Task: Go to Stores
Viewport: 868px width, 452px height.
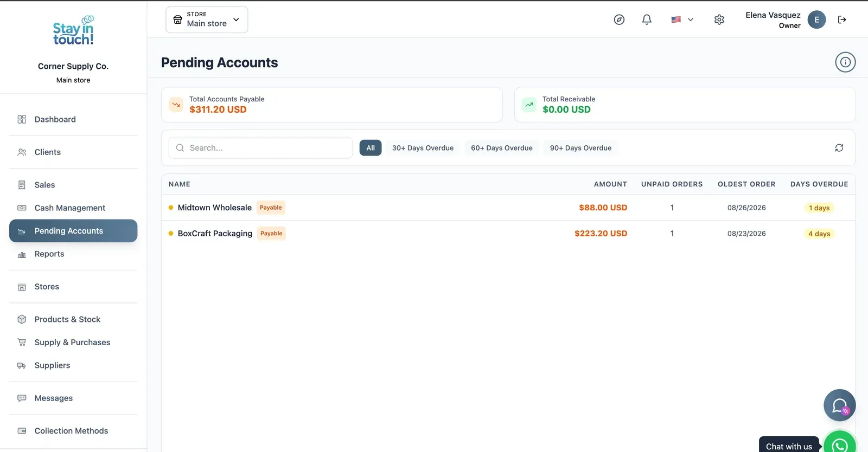Action: [x=73, y=287]
